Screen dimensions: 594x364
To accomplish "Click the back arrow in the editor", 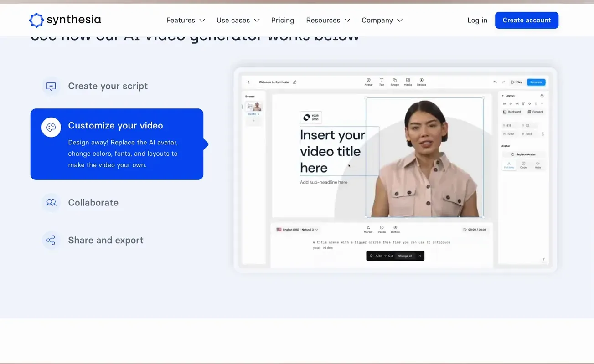I will coord(248,82).
